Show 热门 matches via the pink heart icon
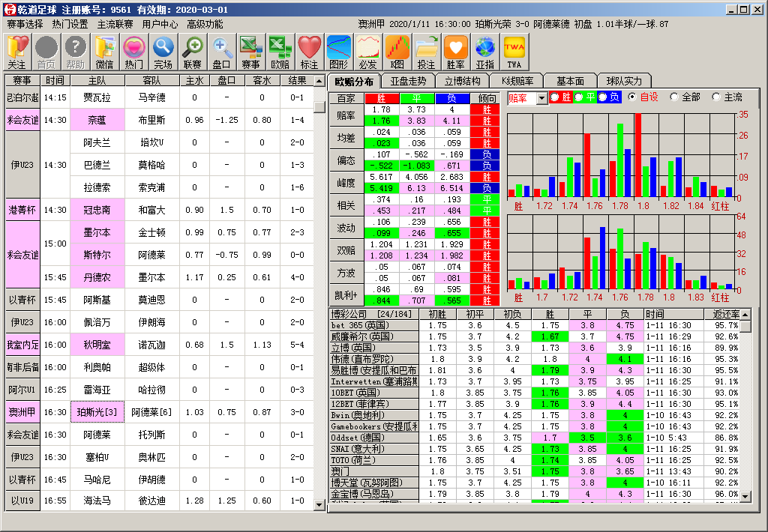The height and width of the screenshot is (532, 768). pos(134,52)
